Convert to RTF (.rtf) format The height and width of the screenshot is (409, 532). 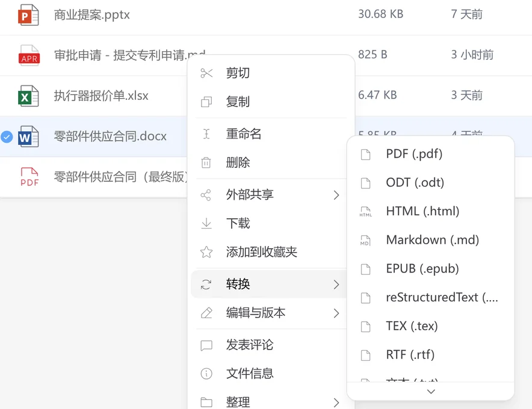tap(430, 355)
